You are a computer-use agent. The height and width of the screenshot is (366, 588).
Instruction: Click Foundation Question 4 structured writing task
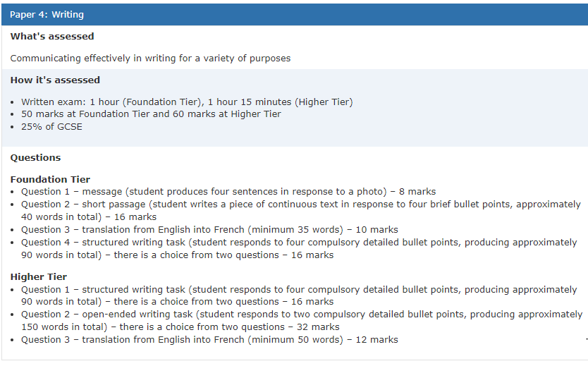coord(299,249)
